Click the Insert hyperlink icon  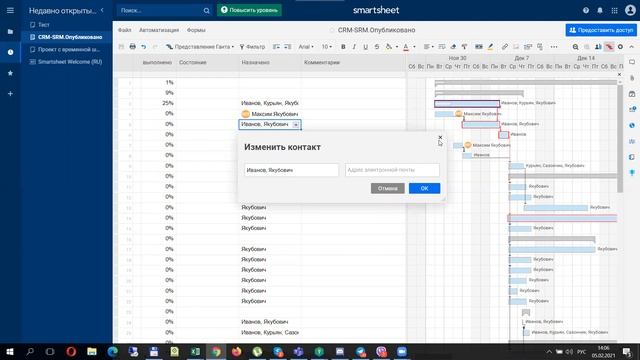pos(505,47)
